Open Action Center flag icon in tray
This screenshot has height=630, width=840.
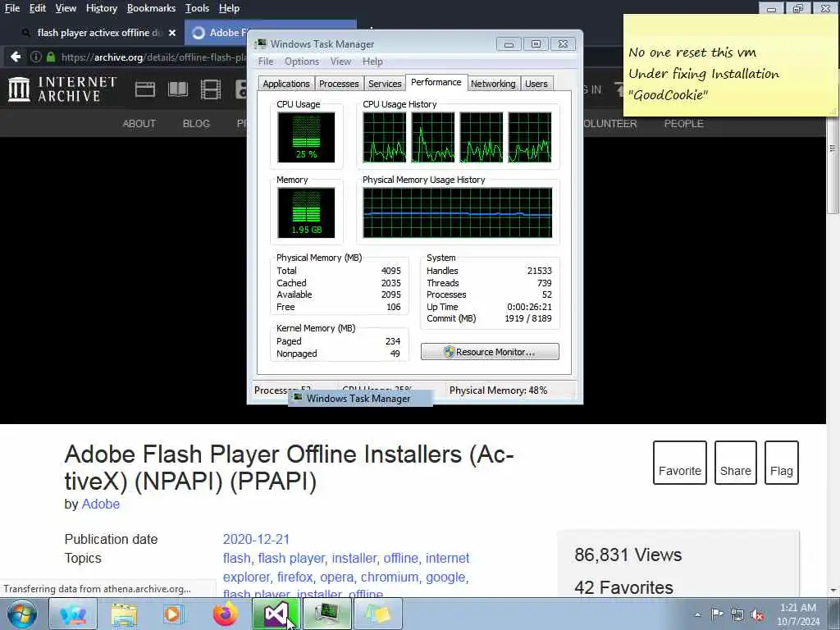coord(717,614)
